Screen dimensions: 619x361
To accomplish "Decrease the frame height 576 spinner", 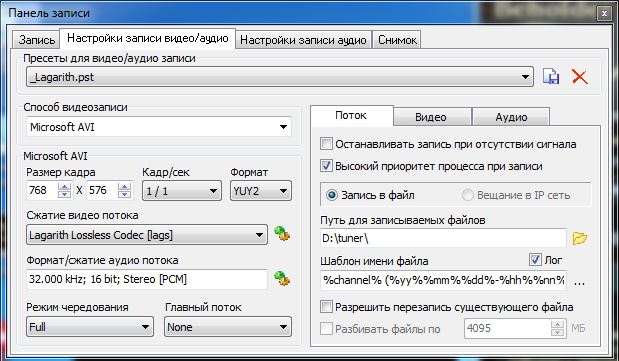I will 124,194.
